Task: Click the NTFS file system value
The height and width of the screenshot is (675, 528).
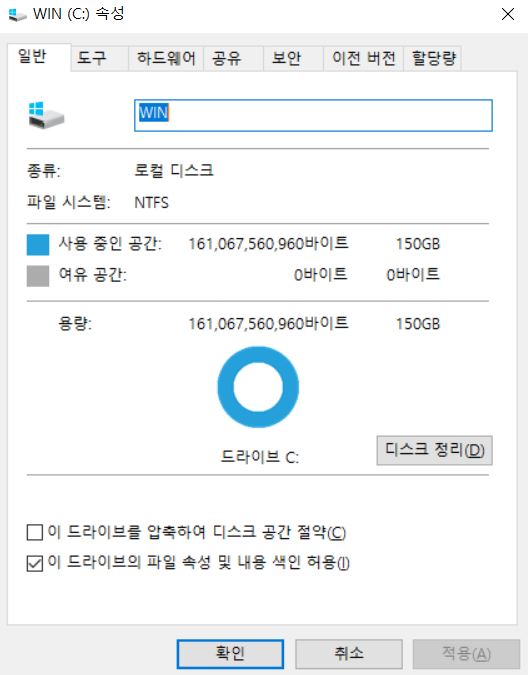Action: (x=151, y=202)
